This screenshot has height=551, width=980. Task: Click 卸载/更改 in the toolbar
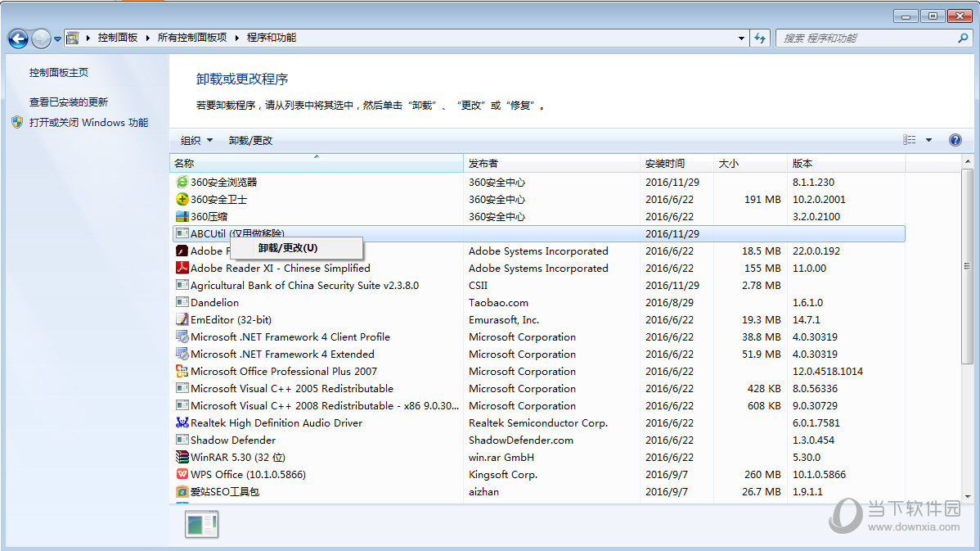[x=250, y=140]
